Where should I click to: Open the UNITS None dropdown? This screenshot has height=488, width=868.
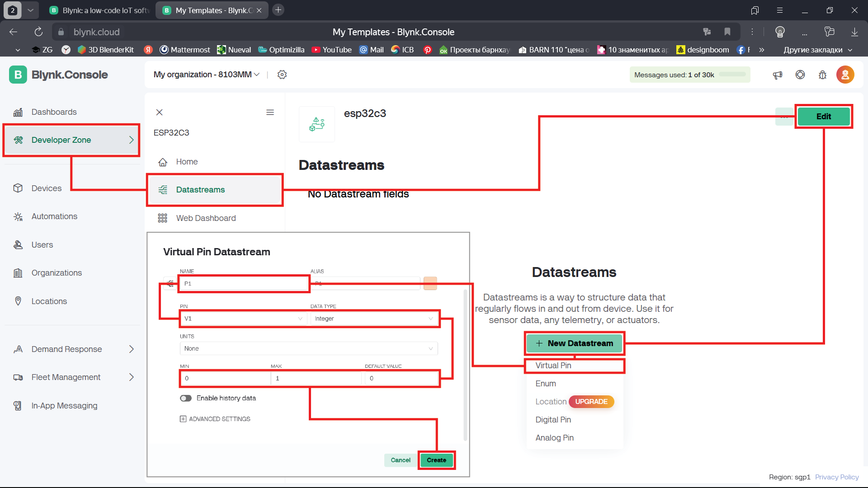309,348
